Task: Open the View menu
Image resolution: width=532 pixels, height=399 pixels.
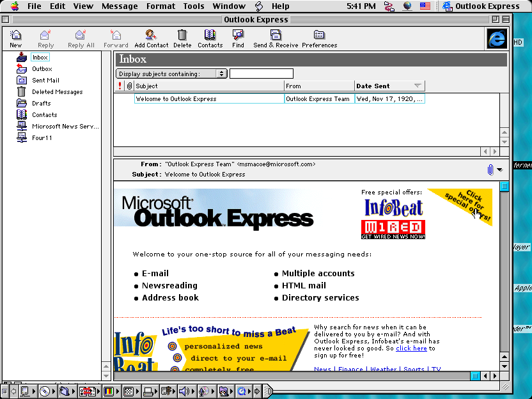Action: 83,6
